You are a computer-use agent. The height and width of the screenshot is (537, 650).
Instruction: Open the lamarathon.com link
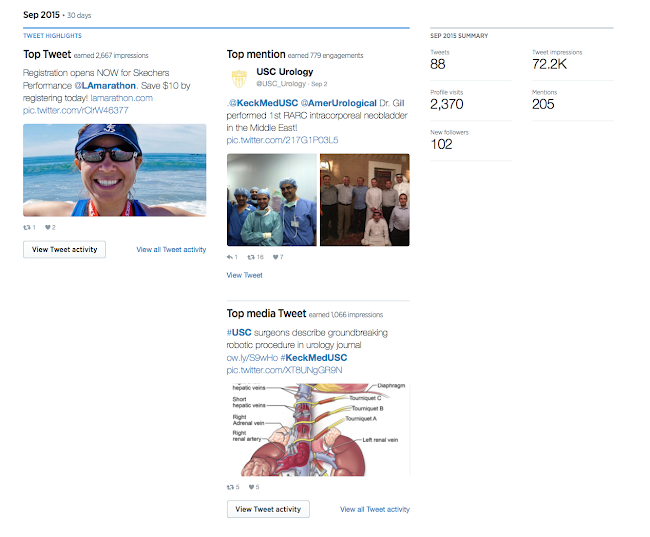point(121,98)
